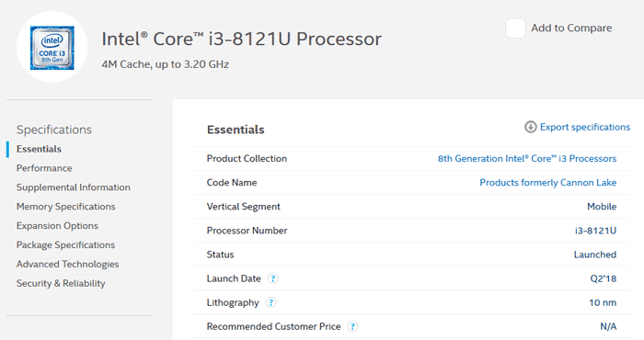Image resolution: width=644 pixels, height=340 pixels.
Task: Open the Supplemental Information section
Action: click(74, 187)
